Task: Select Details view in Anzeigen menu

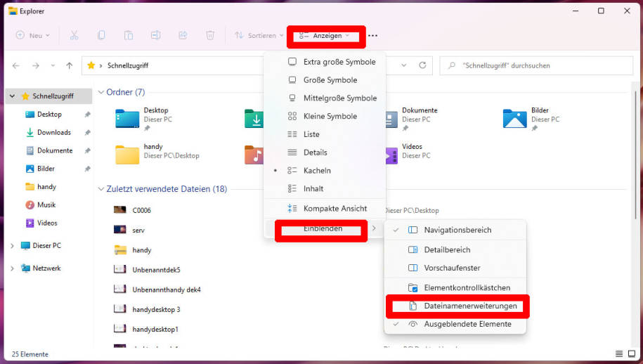Action: click(x=315, y=152)
